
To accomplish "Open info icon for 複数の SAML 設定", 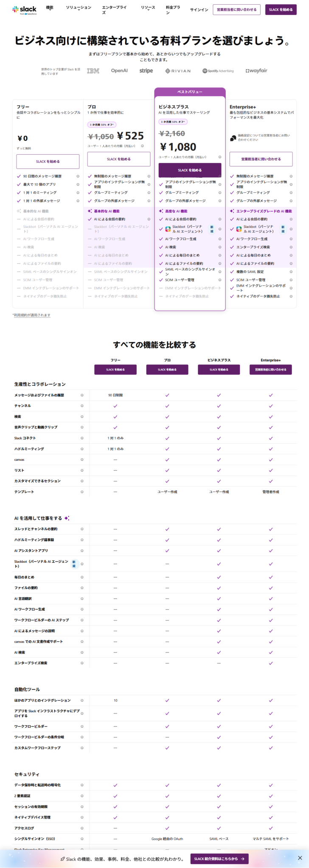I will click(291, 272).
